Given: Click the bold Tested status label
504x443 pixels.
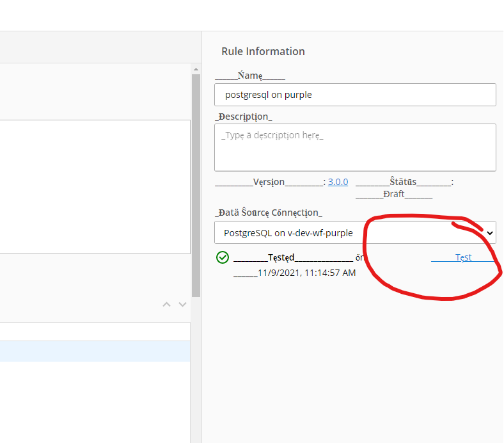Looking at the screenshot, I should tap(281, 257).
